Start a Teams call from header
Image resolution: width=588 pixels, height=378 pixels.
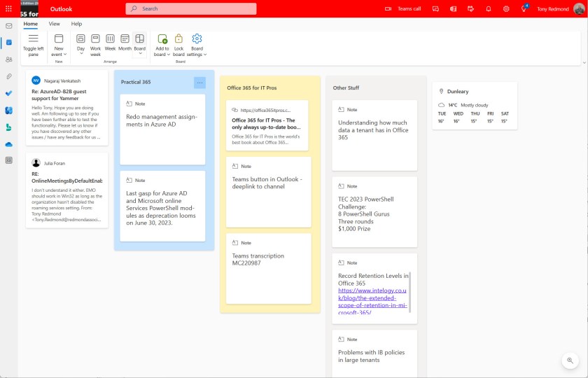pyautogui.click(x=403, y=8)
